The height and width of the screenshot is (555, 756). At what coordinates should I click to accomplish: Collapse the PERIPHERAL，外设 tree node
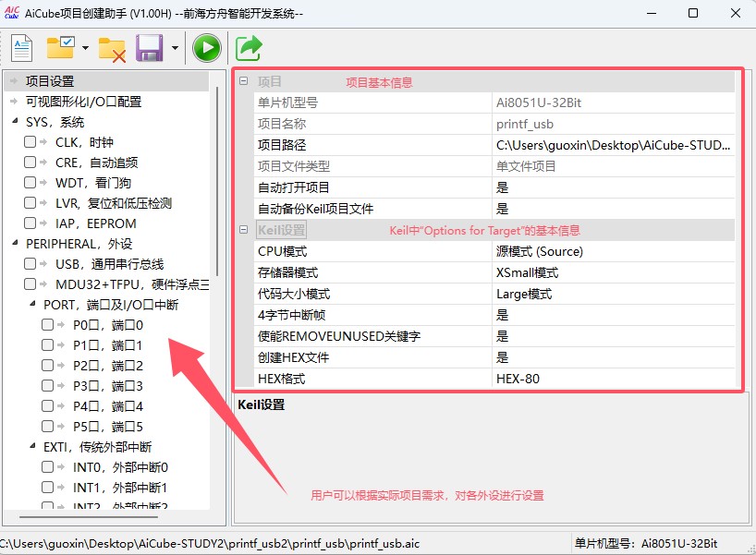tap(16, 243)
